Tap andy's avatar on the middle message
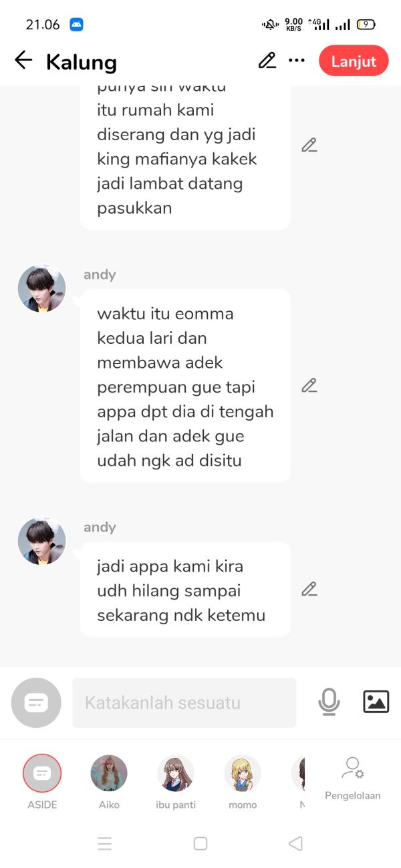This screenshot has width=401, height=868. coord(42,288)
